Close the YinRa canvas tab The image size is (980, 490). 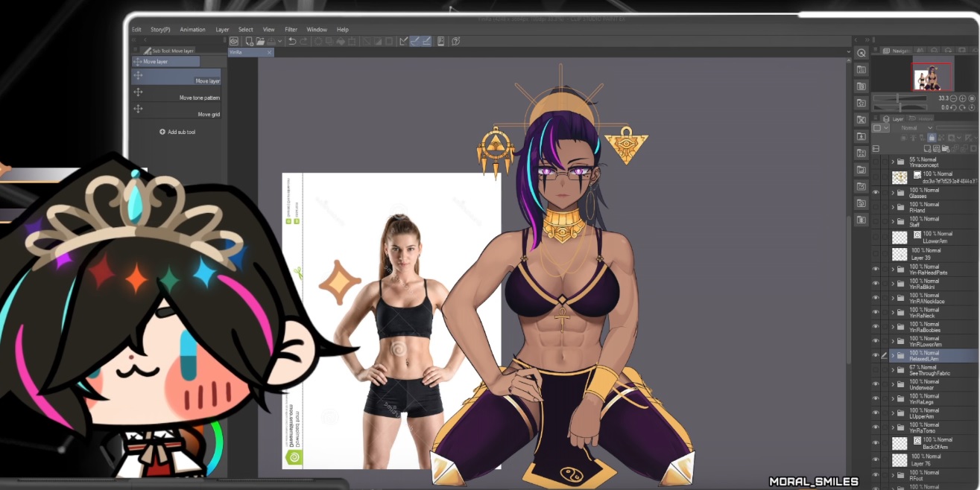270,53
